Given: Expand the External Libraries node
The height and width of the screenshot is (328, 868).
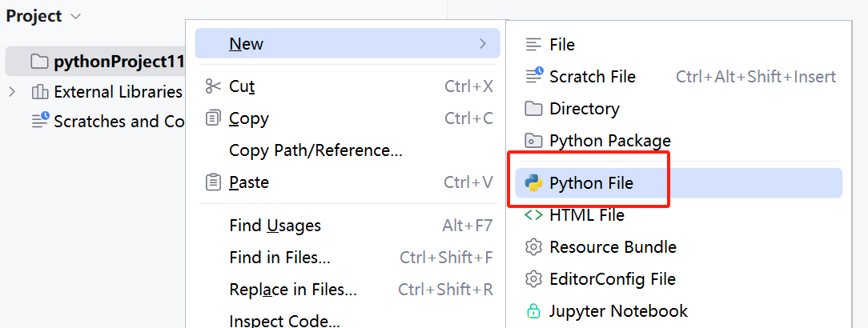Looking at the screenshot, I should (12, 92).
